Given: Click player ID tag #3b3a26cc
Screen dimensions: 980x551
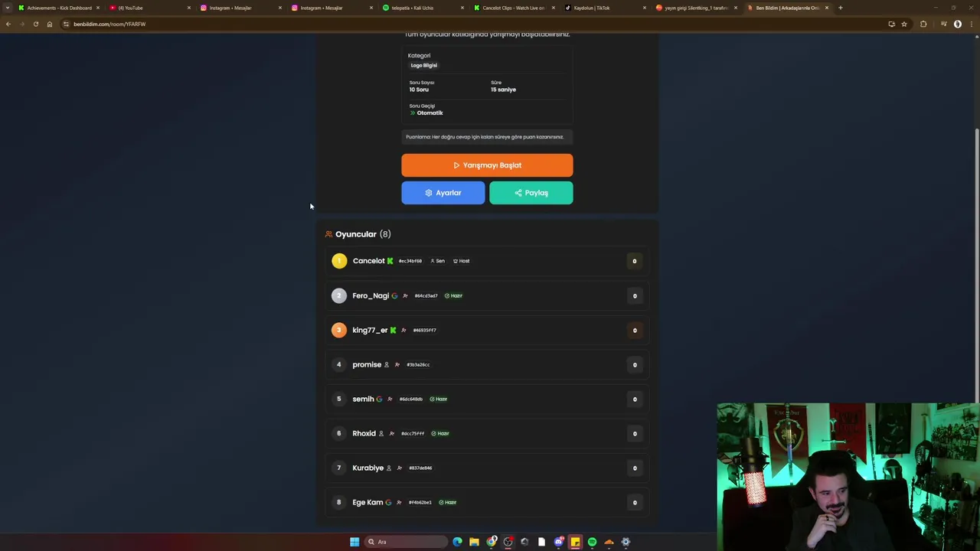Looking at the screenshot, I should click(418, 365).
